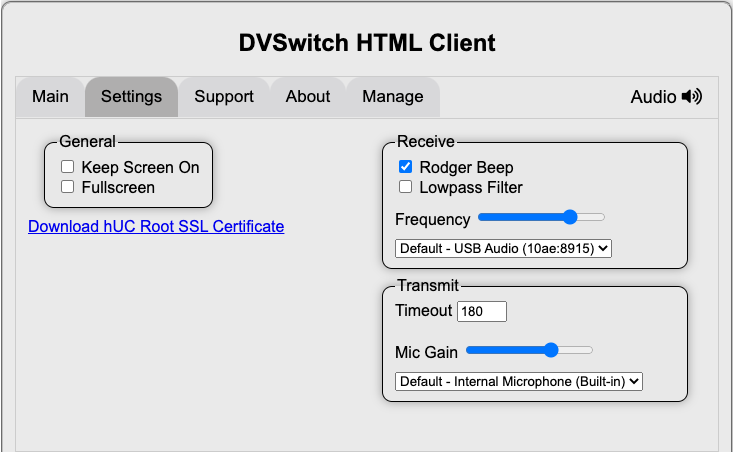The image size is (733, 452).
Task: Switch to the Main tab
Action: pyautogui.click(x=51, y=97)
